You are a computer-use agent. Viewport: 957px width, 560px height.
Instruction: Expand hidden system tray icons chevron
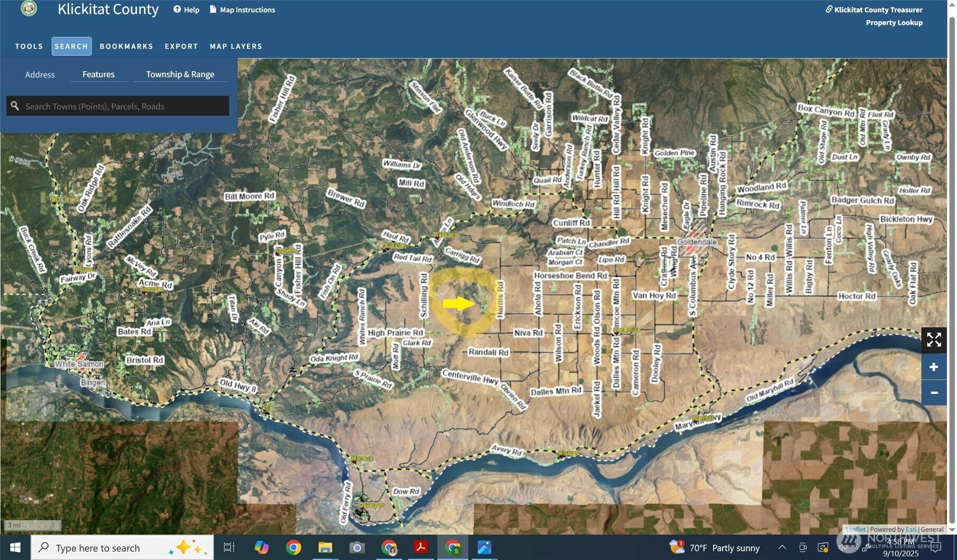point(782,547)
